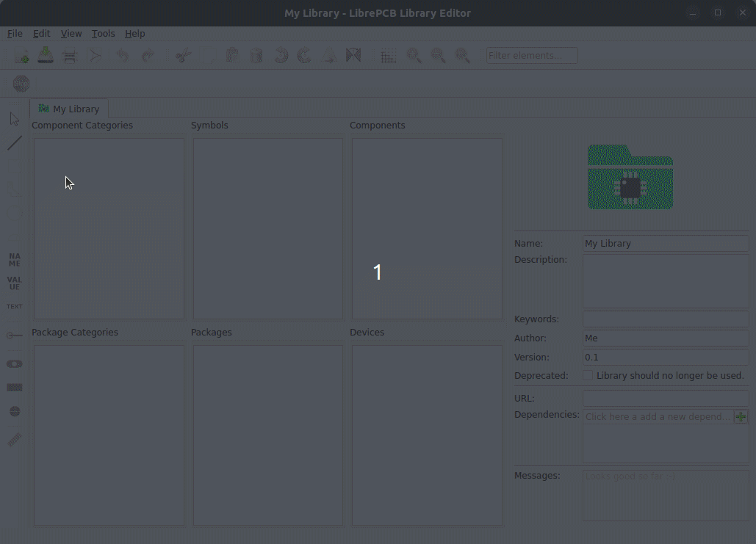Click the Author field containing Me
The width and height of the screenshot is (756, 544).
pos(666,338)
